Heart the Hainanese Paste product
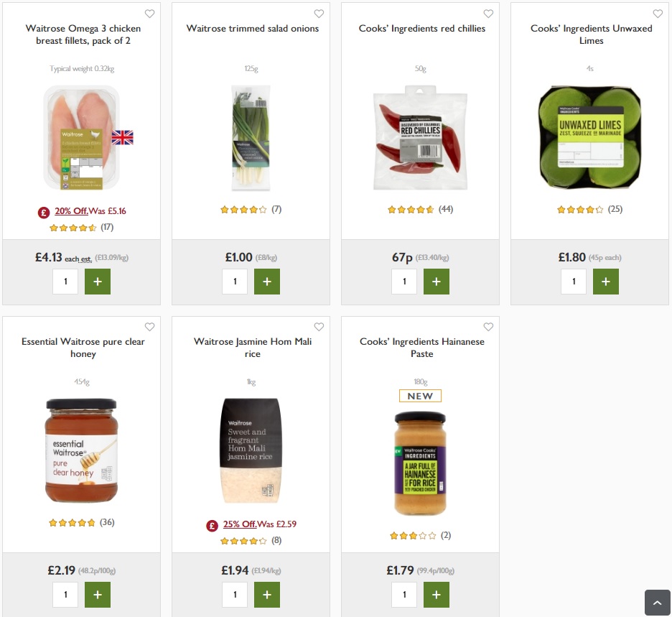Screen dimensions: 672x617 pyautogui.click(x=488, y=327)
